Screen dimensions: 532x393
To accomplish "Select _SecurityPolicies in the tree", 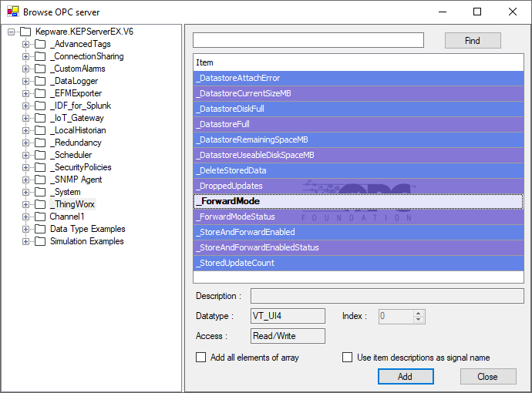I will point(81,167).
